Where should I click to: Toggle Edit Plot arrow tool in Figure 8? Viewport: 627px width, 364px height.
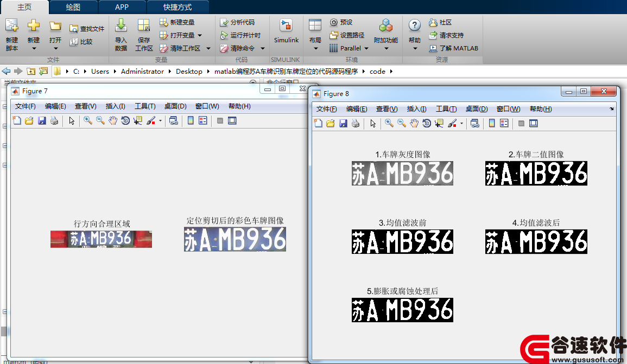373,124
